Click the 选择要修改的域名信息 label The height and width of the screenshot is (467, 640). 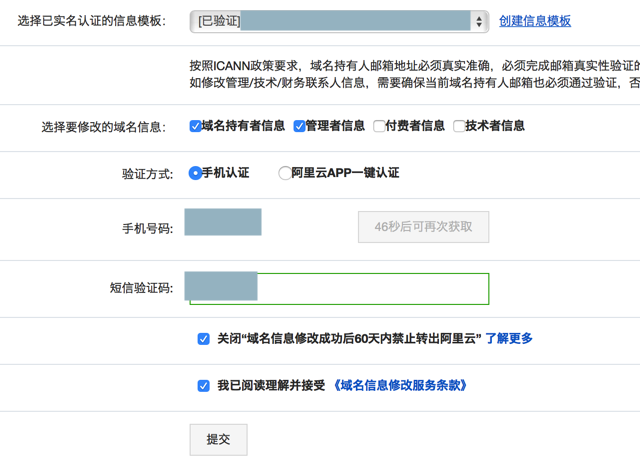(103, 128)
